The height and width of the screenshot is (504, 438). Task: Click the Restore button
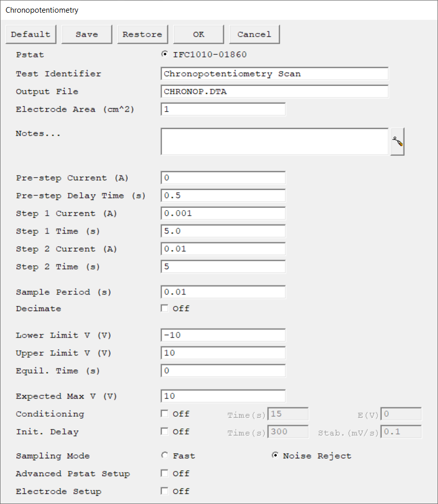tap(142, 35)
